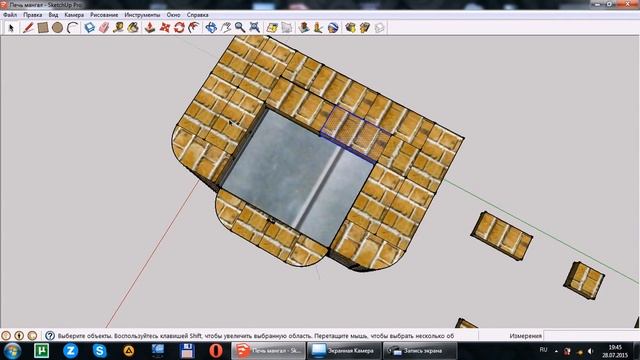This screenshot has height=360, width=640.
Task: Open uTorrent from the taskbar
Action: click(41, 351)
